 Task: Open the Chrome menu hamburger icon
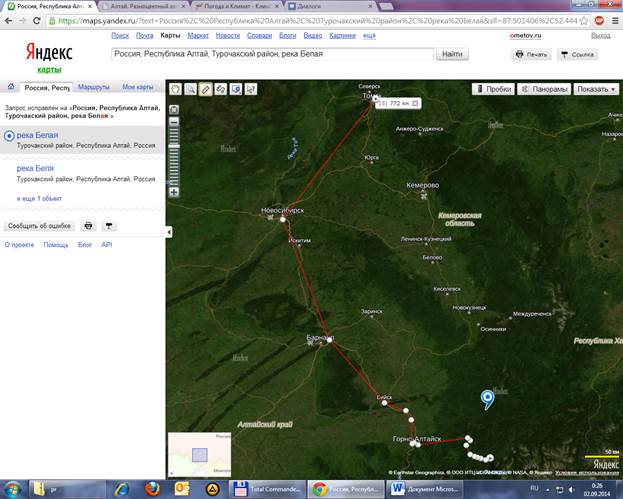[x=615, y=21]
